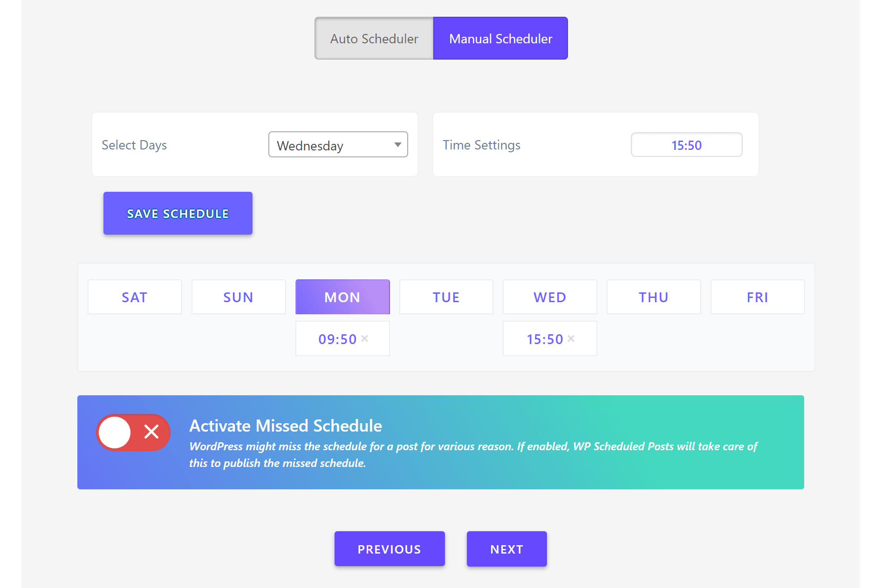Remove the 15:50 Wednesday time slot
The width and height of the screenshot is (882, 588).
tap(571, 338)
